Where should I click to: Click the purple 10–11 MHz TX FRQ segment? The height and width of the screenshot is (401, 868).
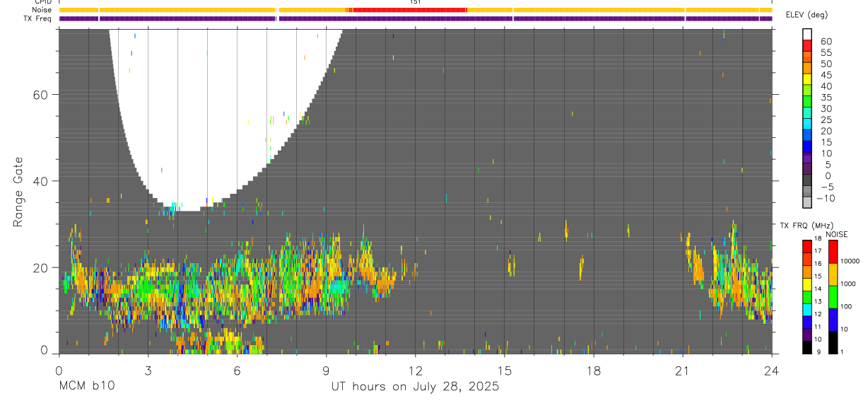pos(807,335)
